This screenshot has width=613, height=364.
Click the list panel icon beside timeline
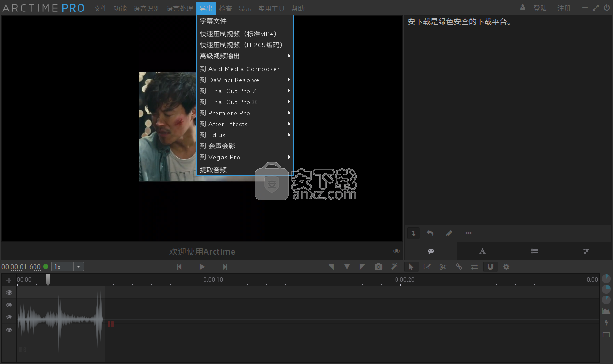tap(606, 335)
